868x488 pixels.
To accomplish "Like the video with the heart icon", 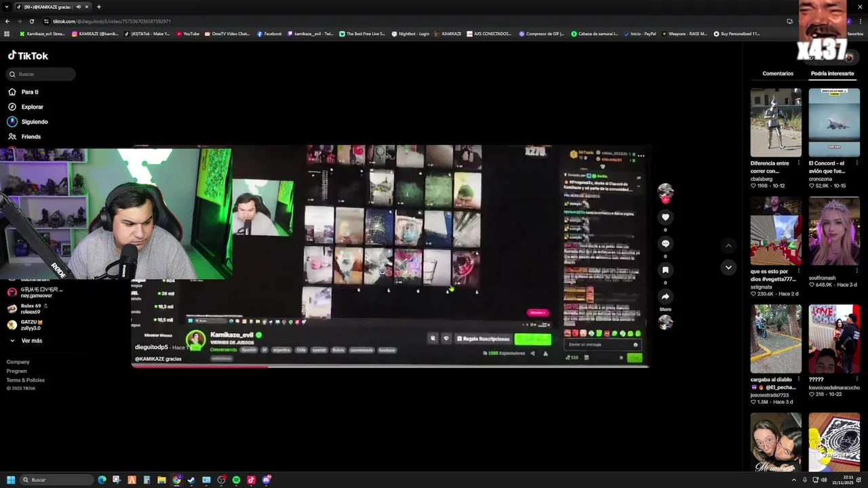I will [x=665, y=217].
